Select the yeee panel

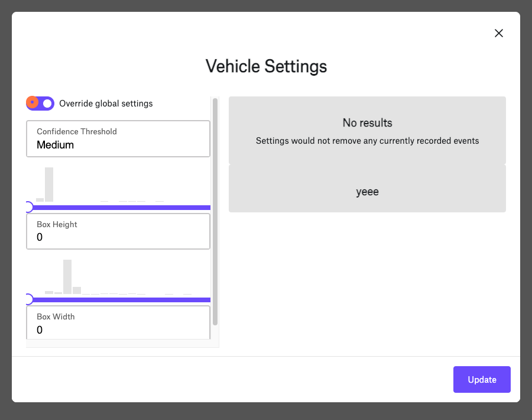367,189
